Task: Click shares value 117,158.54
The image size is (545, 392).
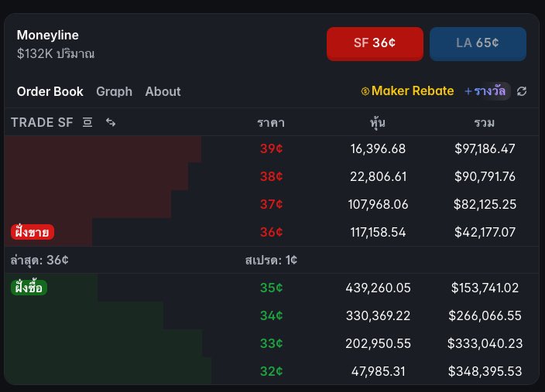Action: pos(378,232)
